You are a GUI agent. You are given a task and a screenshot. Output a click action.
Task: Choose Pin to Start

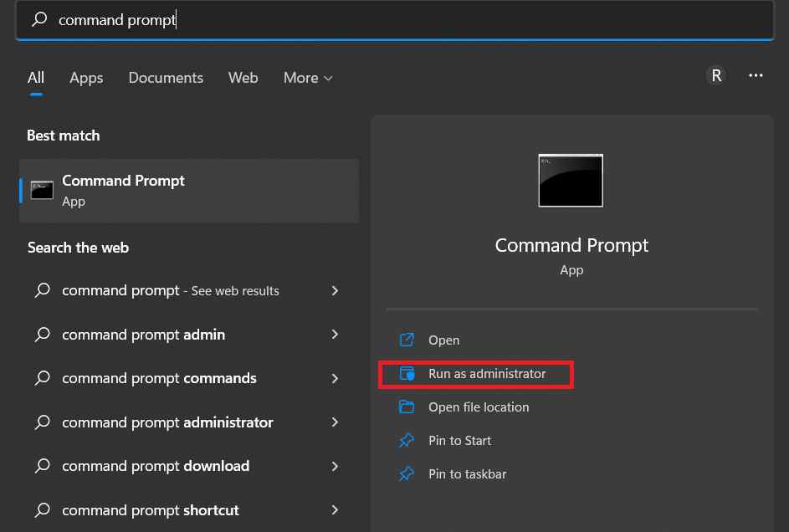[x=459, y=441]
